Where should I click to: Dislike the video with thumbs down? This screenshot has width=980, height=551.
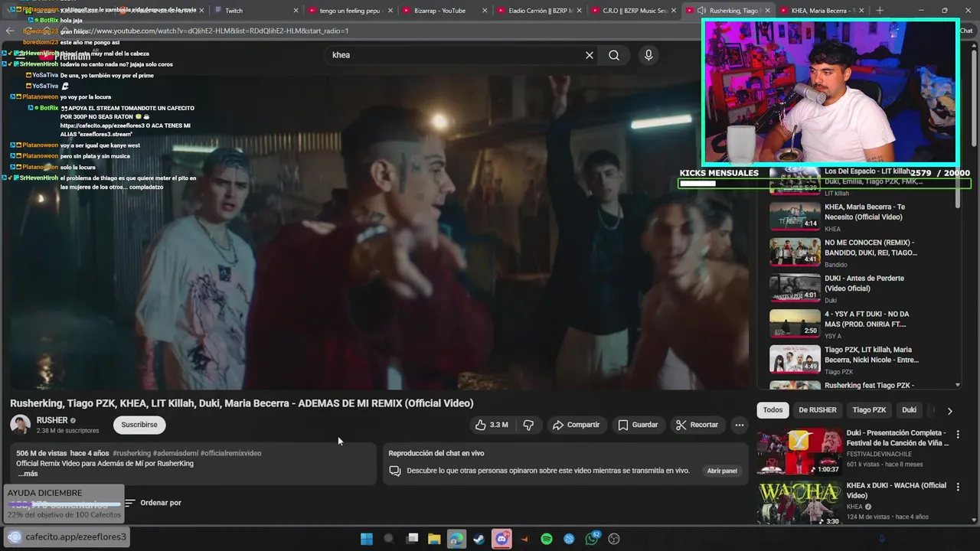(x=528, y=425)
